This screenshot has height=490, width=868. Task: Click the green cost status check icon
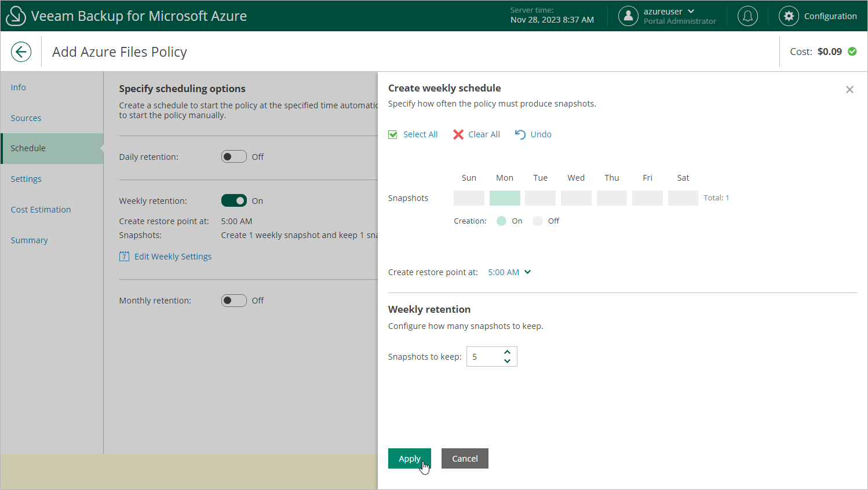point(852,52)
